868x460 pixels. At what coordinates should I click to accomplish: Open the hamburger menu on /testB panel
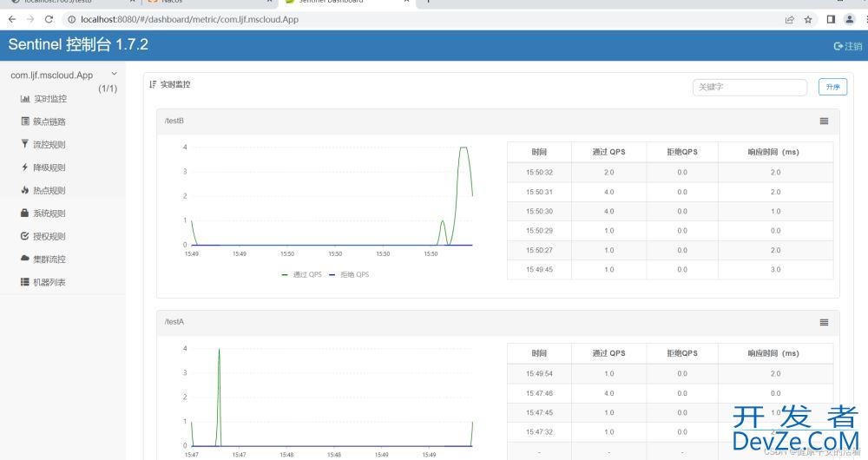click(x=825, y=122)
